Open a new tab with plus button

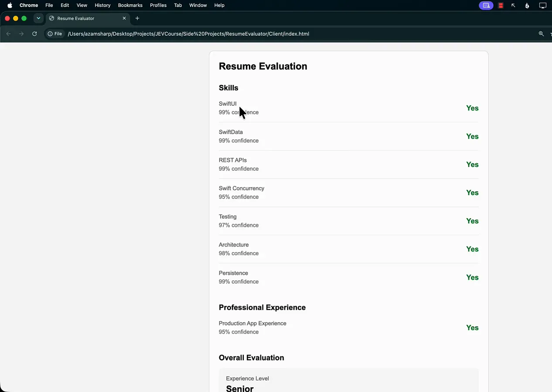click(x=137, y=18)
